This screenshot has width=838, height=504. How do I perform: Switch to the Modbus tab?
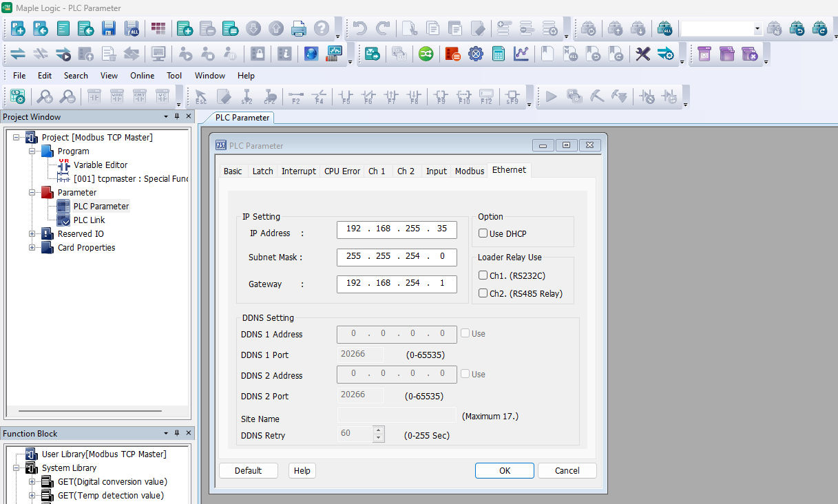(x=469, y=170)
